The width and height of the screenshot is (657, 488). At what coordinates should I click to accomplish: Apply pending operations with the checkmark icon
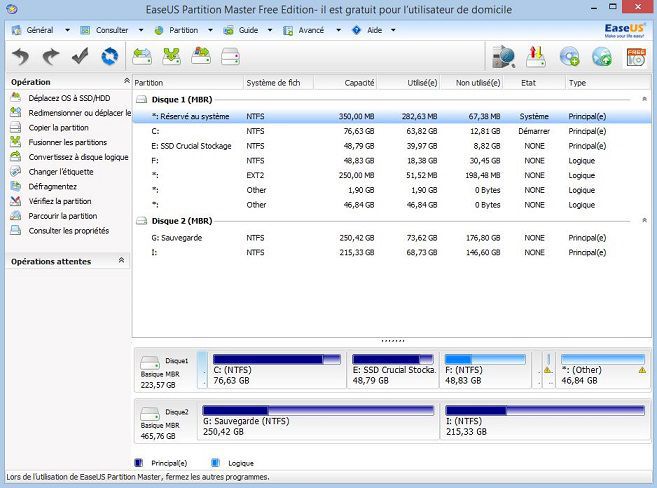(x=80, y=56)
